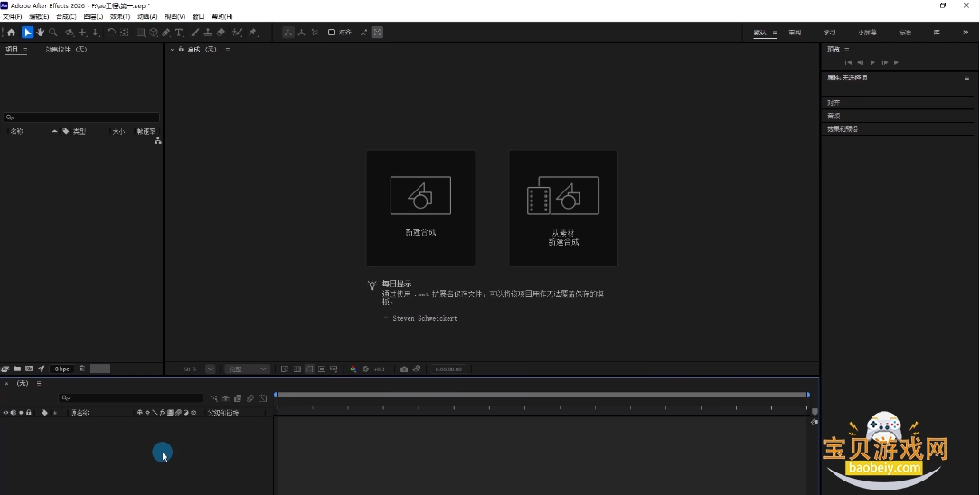This screenshot has height=495, width=980.
Task: Open the Composition panel menu
Action: point(228,50)
